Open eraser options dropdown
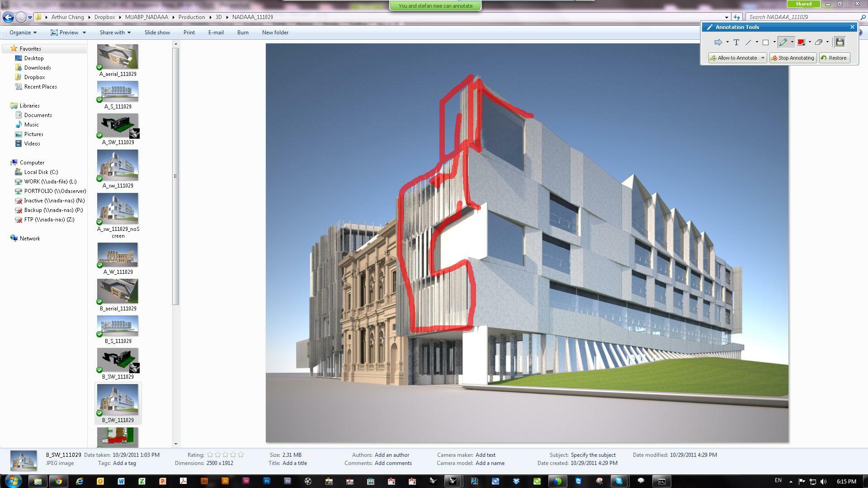The width and height of the screenshot is (868, 488). pyautogui.click(x=827, y=42)
